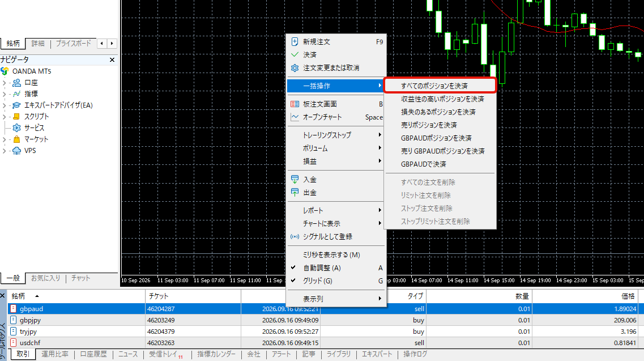Switch to the 指標カレンダー tab
Viewport: 644px width, 361px height.
click(216, 354)
